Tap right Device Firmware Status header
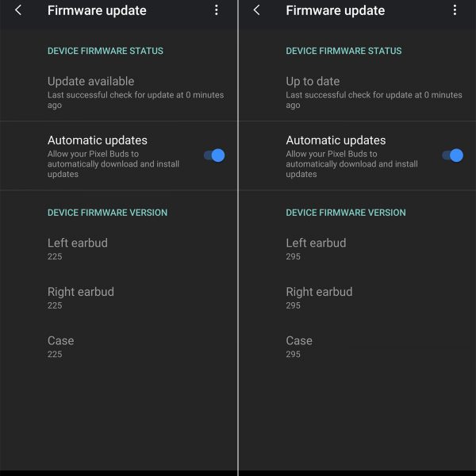 click(344, 51)
